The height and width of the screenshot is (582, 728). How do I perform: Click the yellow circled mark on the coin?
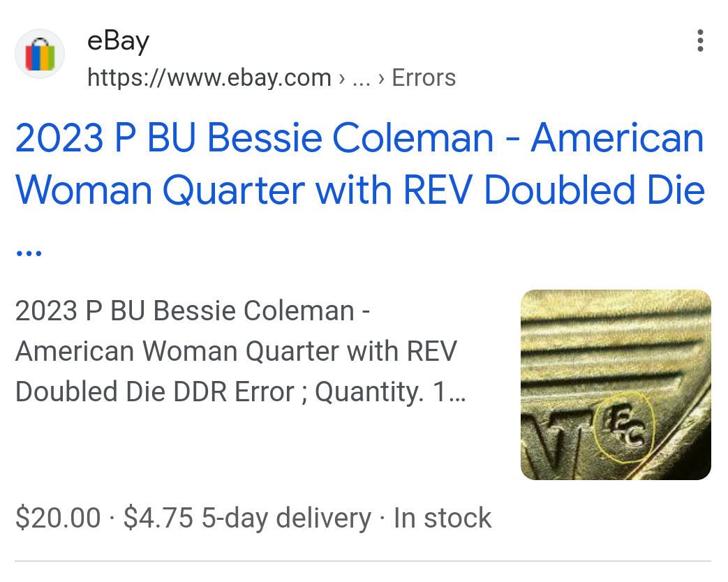click(625, 428)
